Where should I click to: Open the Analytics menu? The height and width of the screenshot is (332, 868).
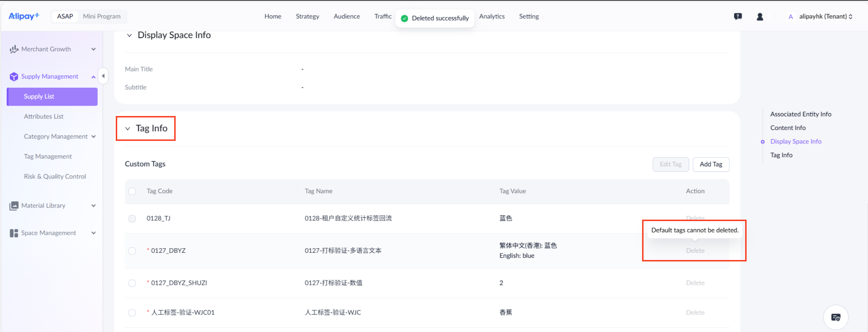pos(492,16)
